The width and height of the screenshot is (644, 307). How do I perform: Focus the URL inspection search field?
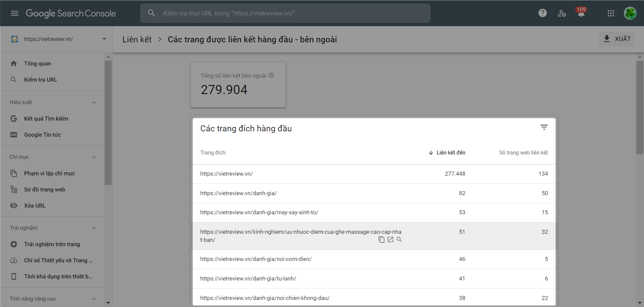click(285, 13)
